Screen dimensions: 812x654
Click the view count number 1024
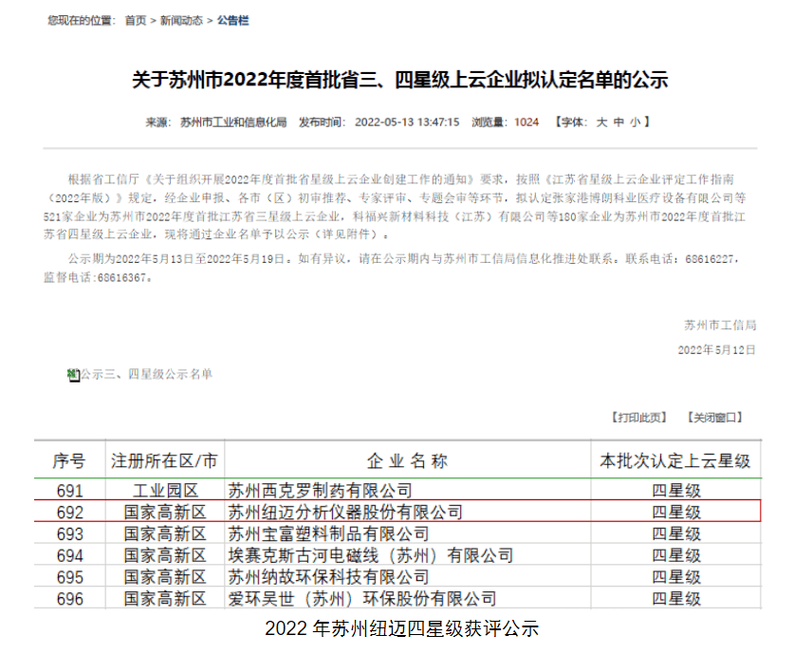526,122
